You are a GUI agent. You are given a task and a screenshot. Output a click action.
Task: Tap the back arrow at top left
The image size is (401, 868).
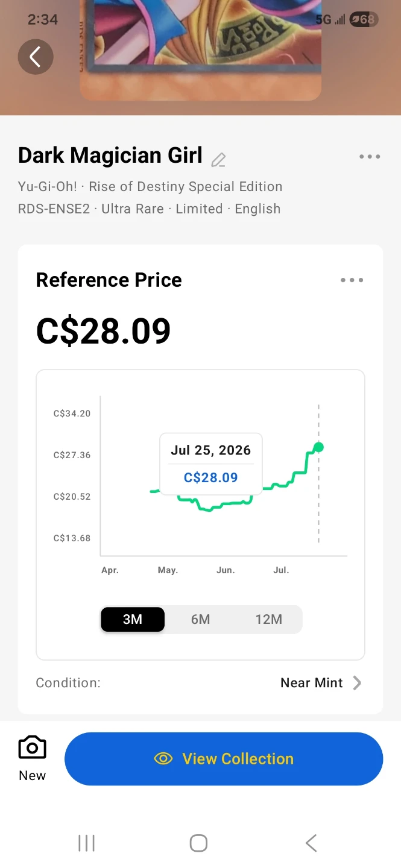[x=36, y=57]
